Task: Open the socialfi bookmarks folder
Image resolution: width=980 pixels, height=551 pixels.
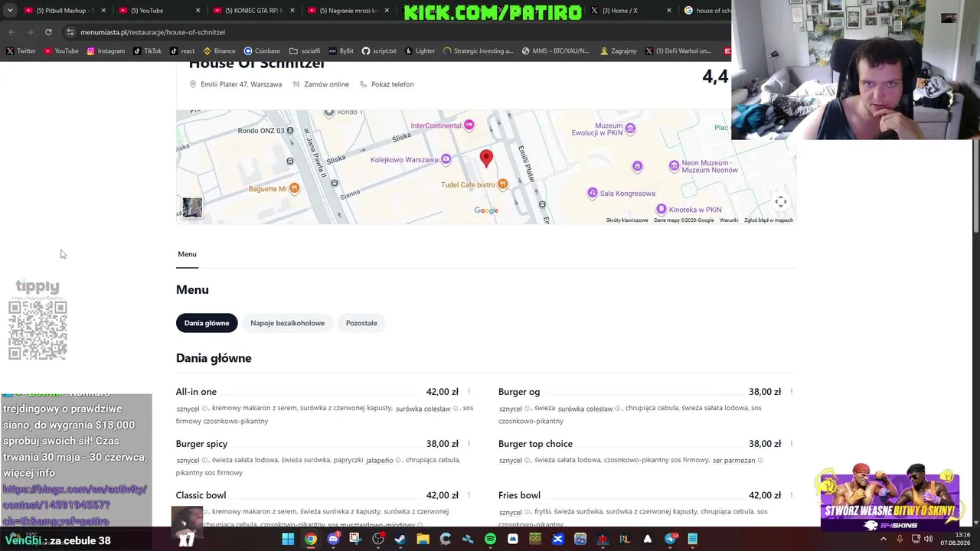Action: coord(305,51)
